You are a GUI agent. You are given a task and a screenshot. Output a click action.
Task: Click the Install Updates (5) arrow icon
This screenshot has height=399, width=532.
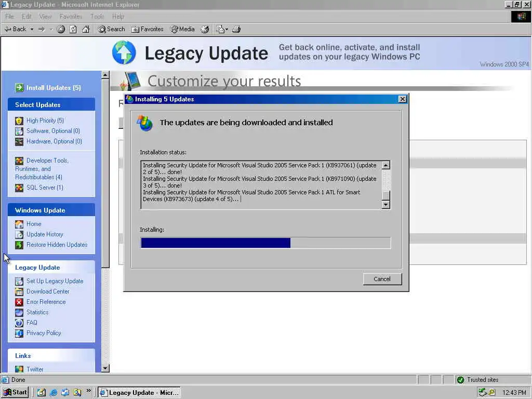pyautogui.click(x=19, y=87)
